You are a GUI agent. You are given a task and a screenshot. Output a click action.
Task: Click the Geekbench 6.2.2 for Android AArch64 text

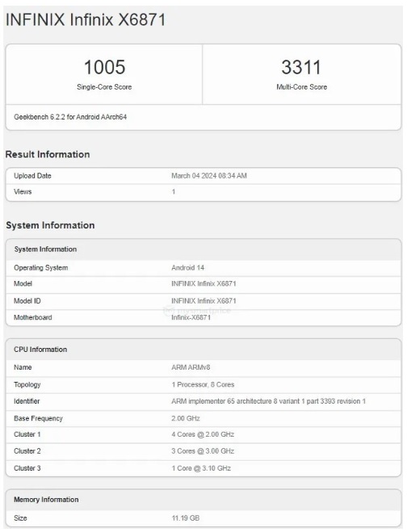tap(70, 117)
